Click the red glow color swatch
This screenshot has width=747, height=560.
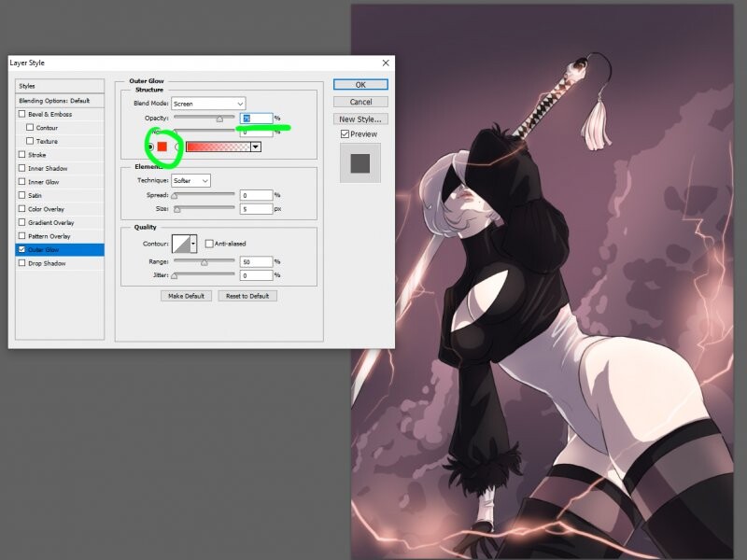[x=162, y=147]
